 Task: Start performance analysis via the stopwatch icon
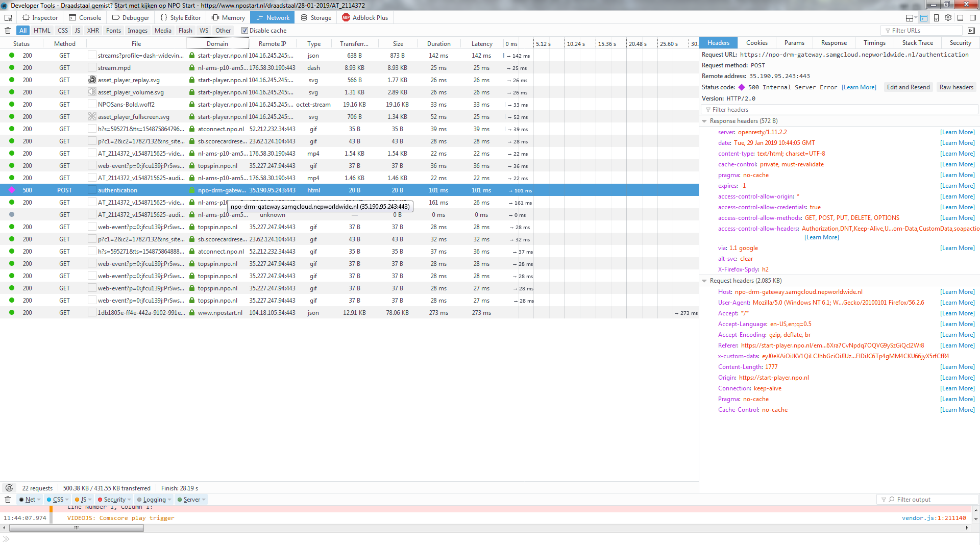(x=9, y=488)
